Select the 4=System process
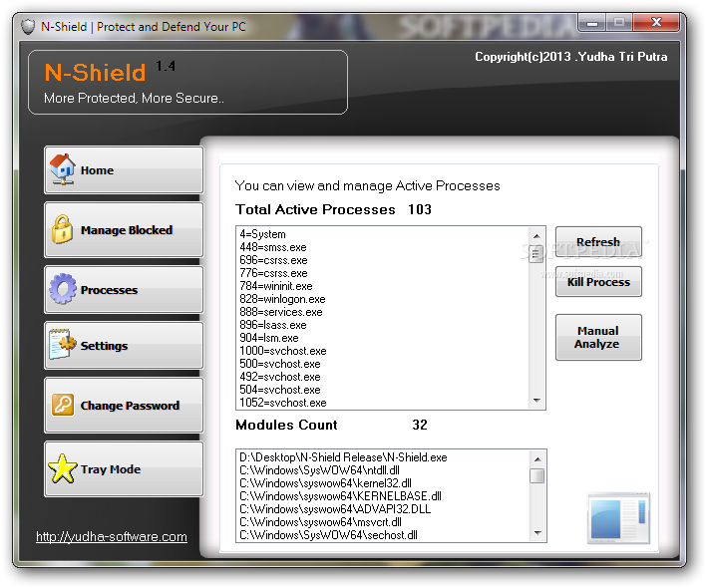Image resolution: width=707 pixels, height=588 pixels. pyautogui.click(x=383, y=234)
